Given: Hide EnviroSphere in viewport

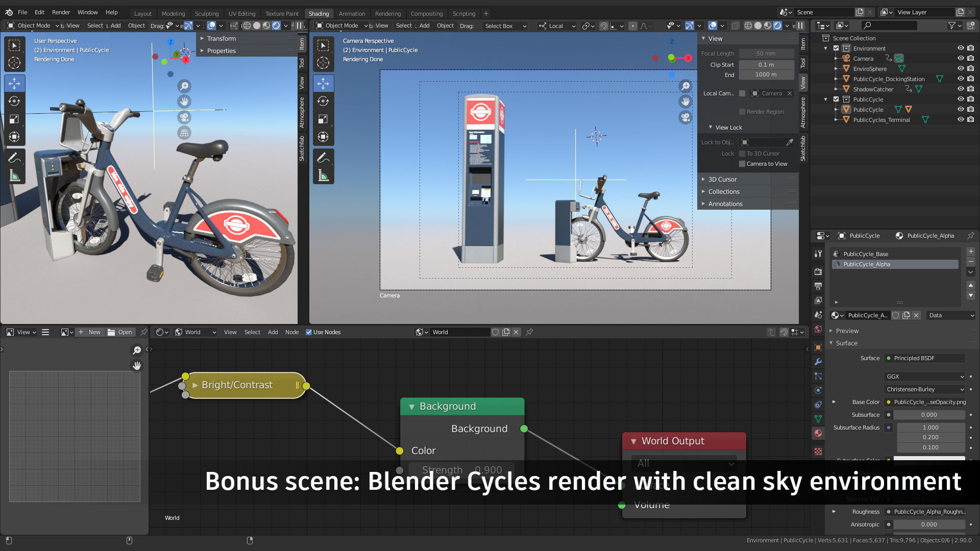Looking at the screenshot, I should [960, 68].
